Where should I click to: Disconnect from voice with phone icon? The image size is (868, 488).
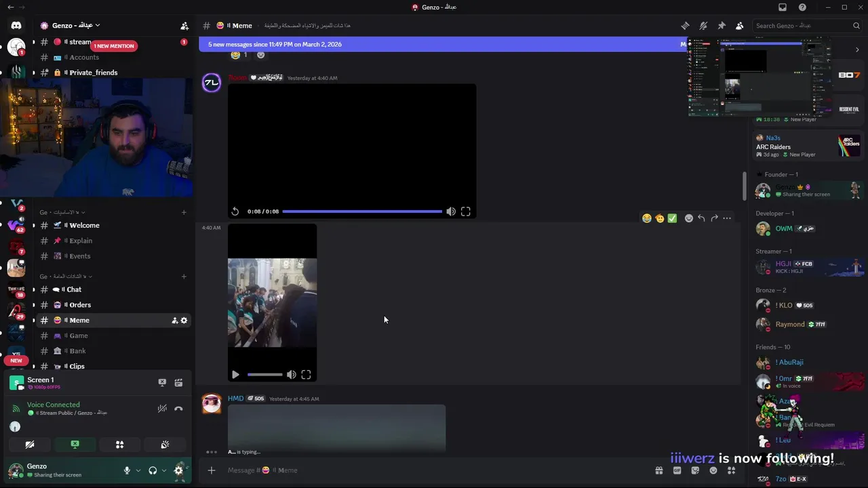pyautogui.click(x=178, y=408)
